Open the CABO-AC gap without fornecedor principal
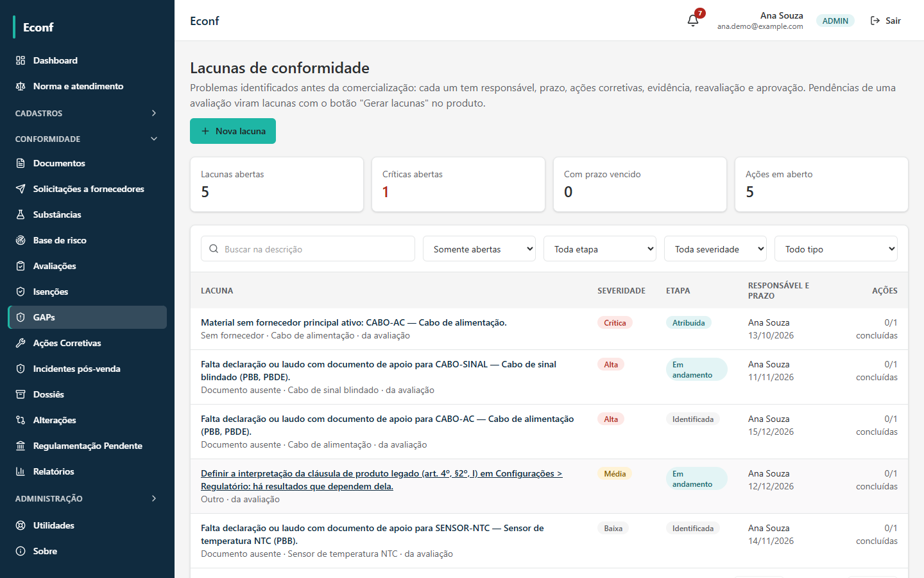 click(354, 322)
